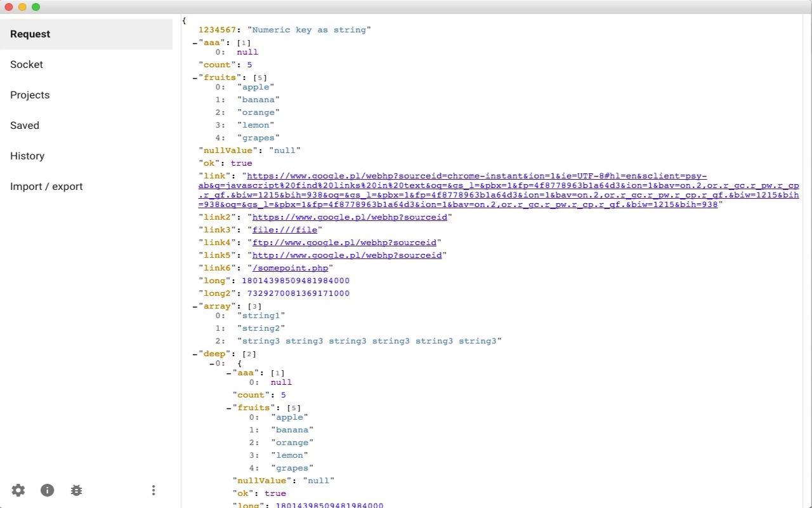This screenshot has height=508, width=812.
Task: Select Request in the sidebar
Action: [86, 34]
